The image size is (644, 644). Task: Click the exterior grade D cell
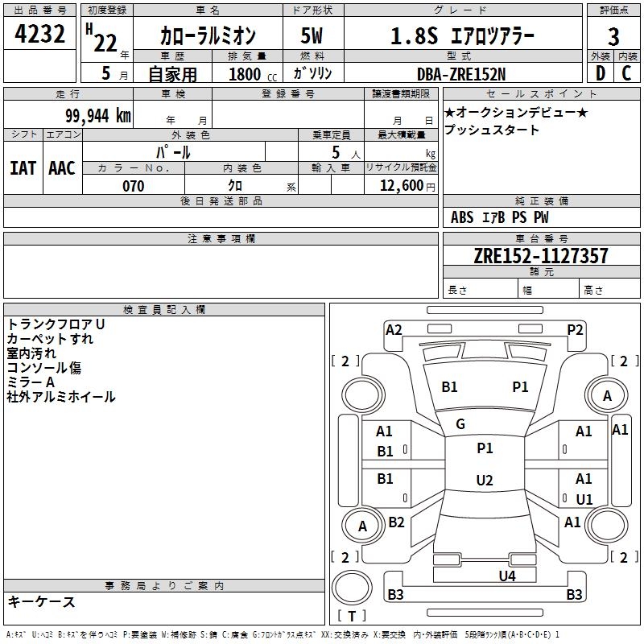(x=601, y=73)
